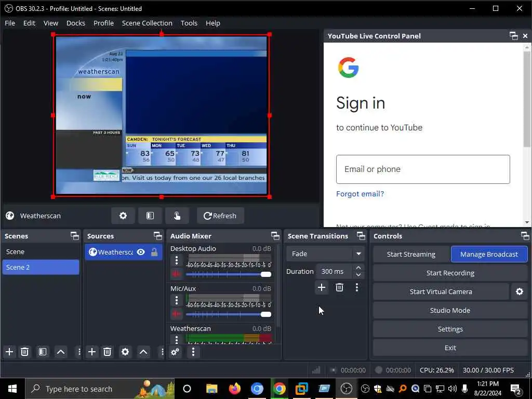Open the Tools menu
532x399 pixels.
[x=189, y=23]
